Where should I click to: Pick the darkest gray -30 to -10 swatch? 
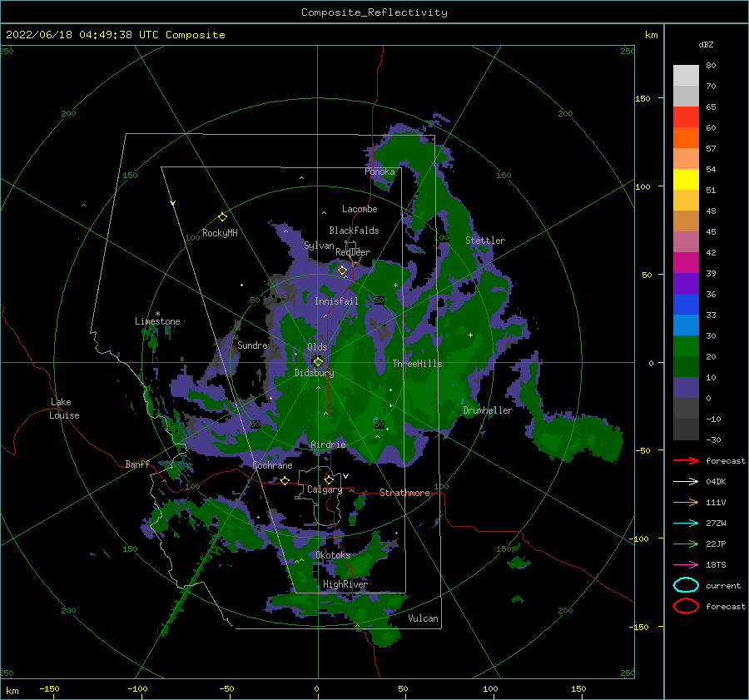pyautogui.click(x=686, y=429)
